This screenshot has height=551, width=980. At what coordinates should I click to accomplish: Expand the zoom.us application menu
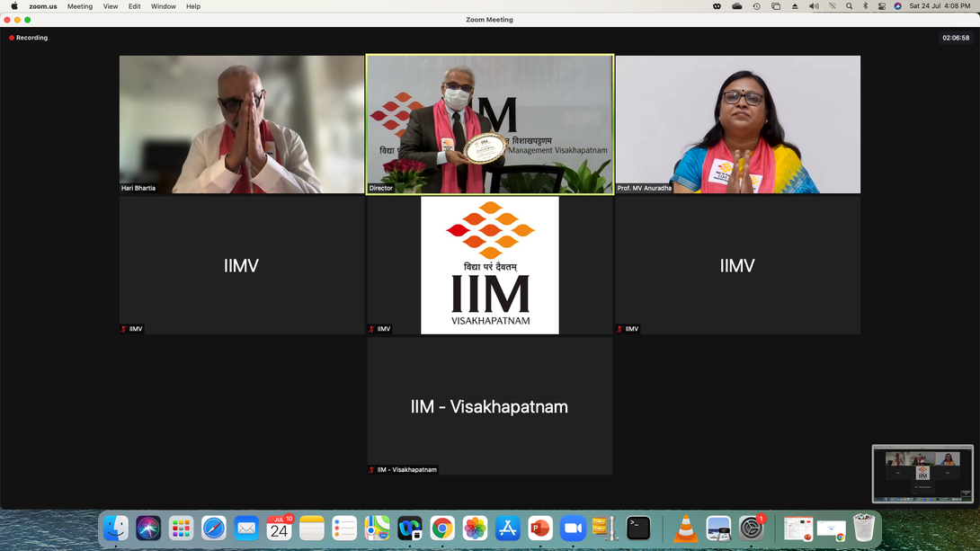[43, 6]
